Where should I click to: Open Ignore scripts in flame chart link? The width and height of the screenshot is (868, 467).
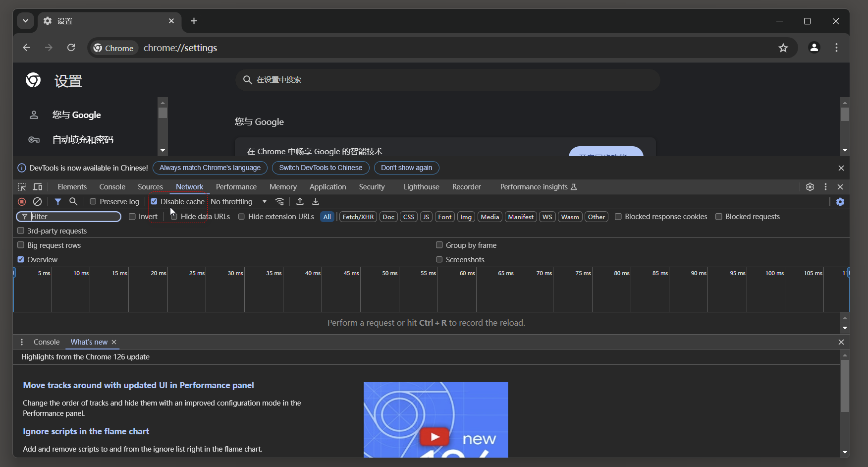[x=86, y=431]
